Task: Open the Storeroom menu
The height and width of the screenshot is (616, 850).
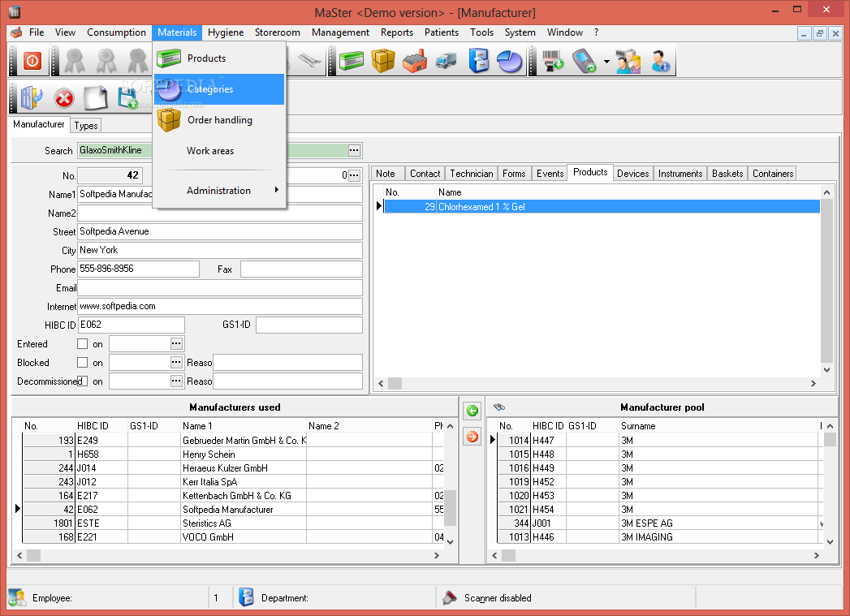Action: (278, 32)
